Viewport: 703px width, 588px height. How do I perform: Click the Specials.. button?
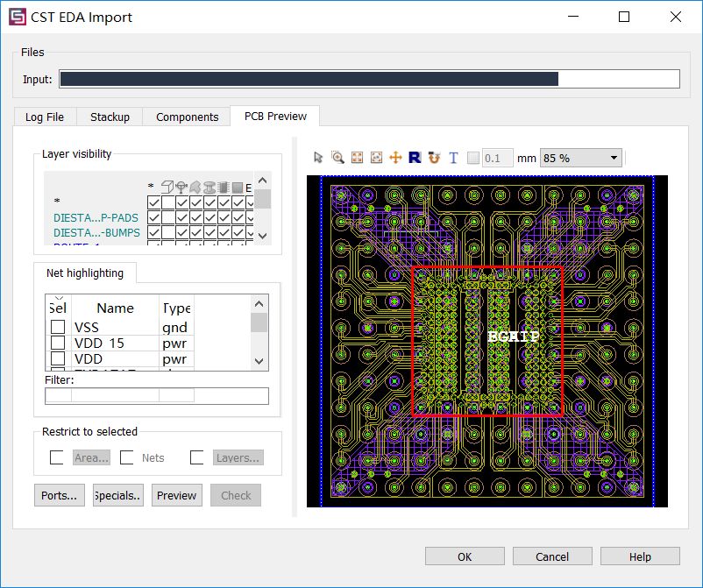point(118,495)
